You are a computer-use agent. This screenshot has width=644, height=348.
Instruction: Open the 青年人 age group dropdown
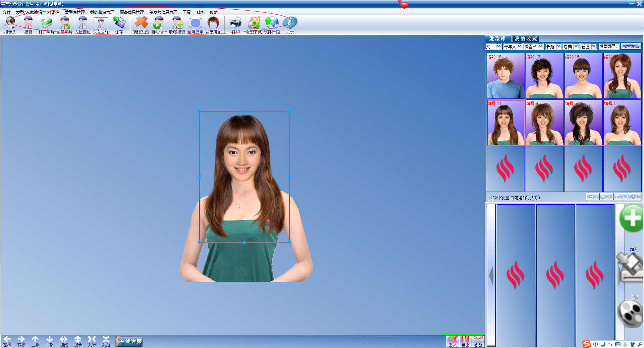519,46
